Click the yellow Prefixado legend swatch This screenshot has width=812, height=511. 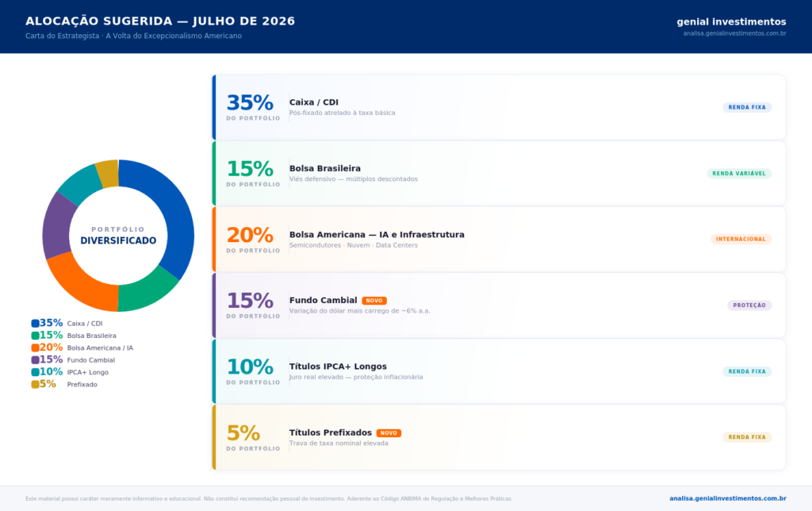pyautogui.click(x=35, y=385)
